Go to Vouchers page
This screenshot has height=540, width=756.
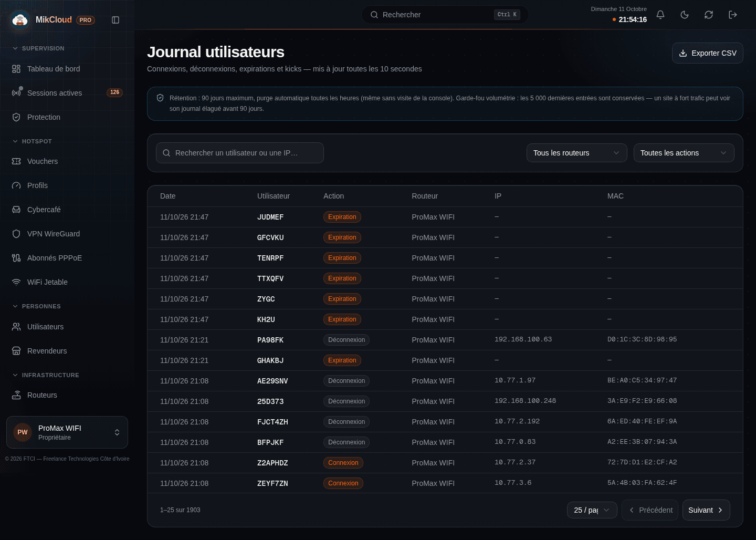click(67, 161)
